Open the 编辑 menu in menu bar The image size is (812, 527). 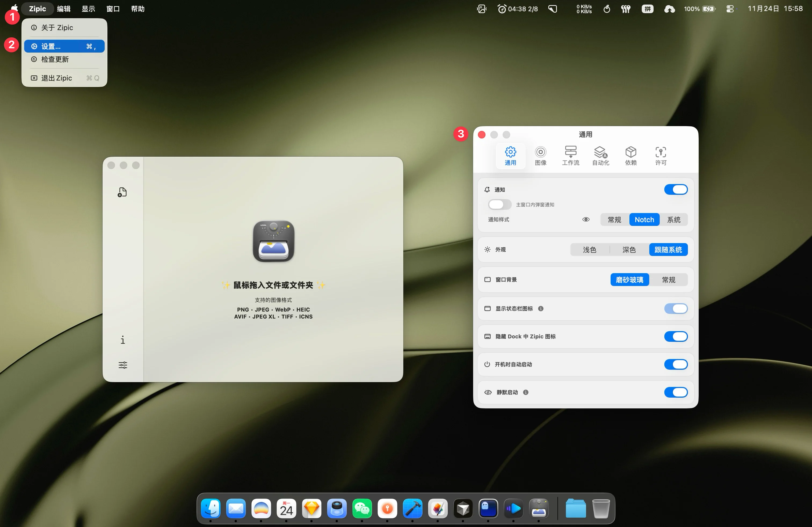coord(63,9)
